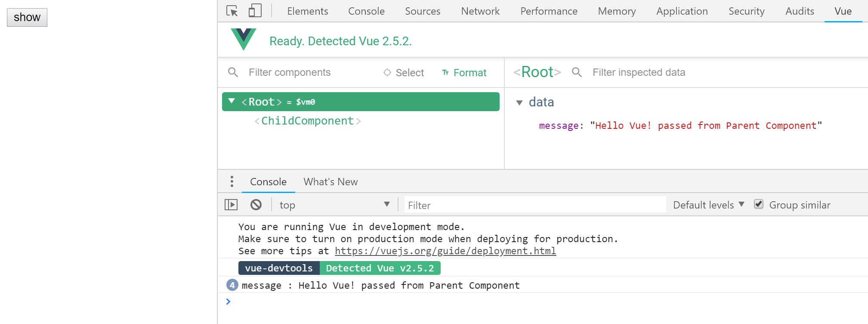Focus the console Filter field
The width and height of the screenshot is (868, 324).
click(535, 205)
